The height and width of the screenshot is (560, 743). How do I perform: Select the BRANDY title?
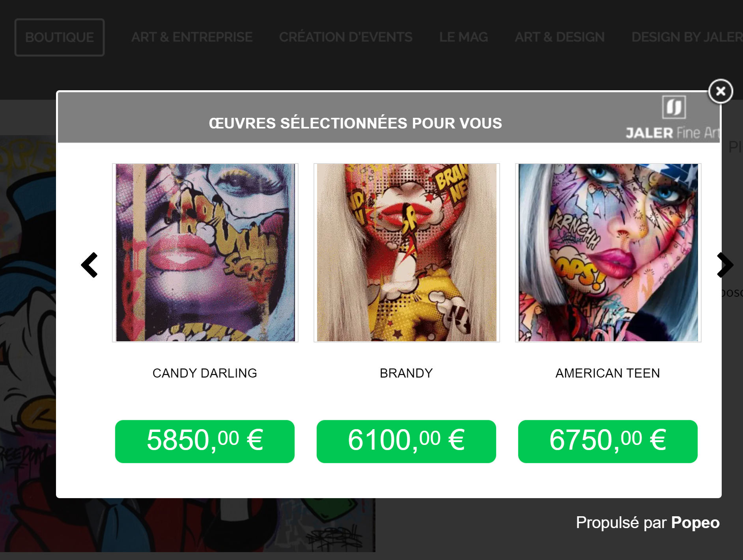click(x=406, y=373)
